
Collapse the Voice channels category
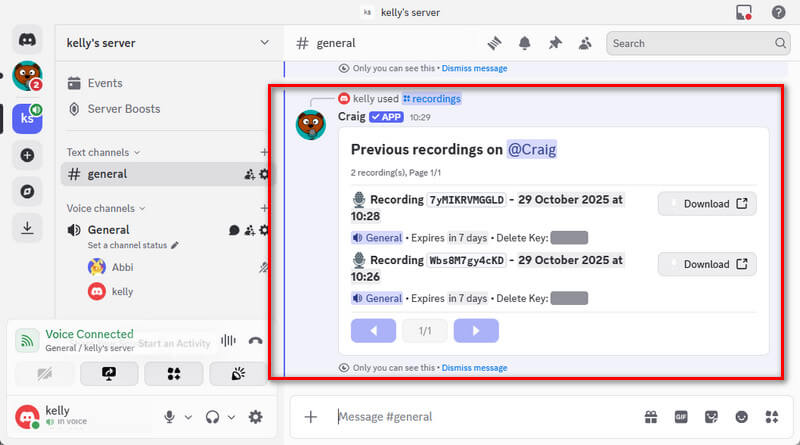(x=105, y=208)
